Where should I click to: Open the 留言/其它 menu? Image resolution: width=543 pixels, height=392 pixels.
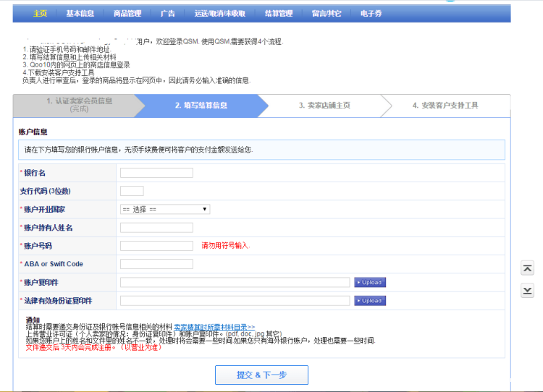coord(327,13)
